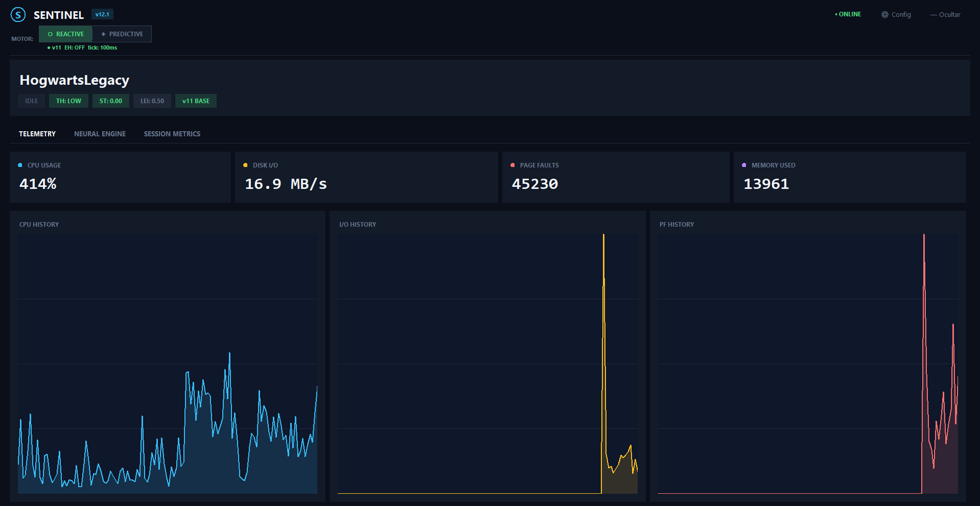Switch motor to REACTIVE mode

[x=65, y=34]
